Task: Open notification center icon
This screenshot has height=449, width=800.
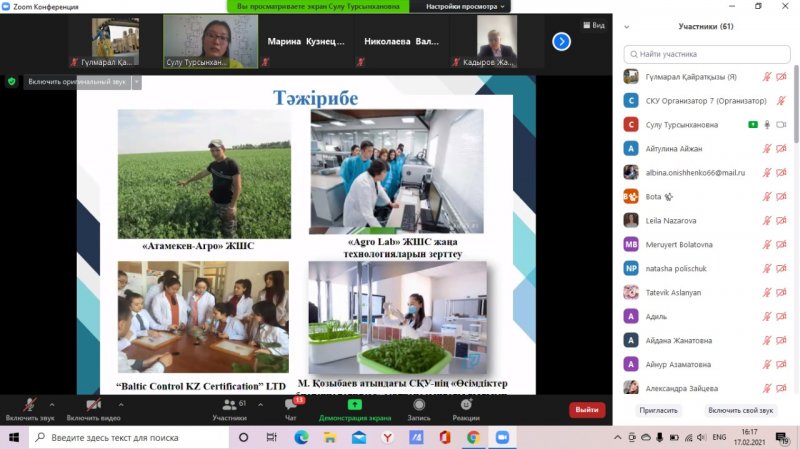Action: click(782, 438)
